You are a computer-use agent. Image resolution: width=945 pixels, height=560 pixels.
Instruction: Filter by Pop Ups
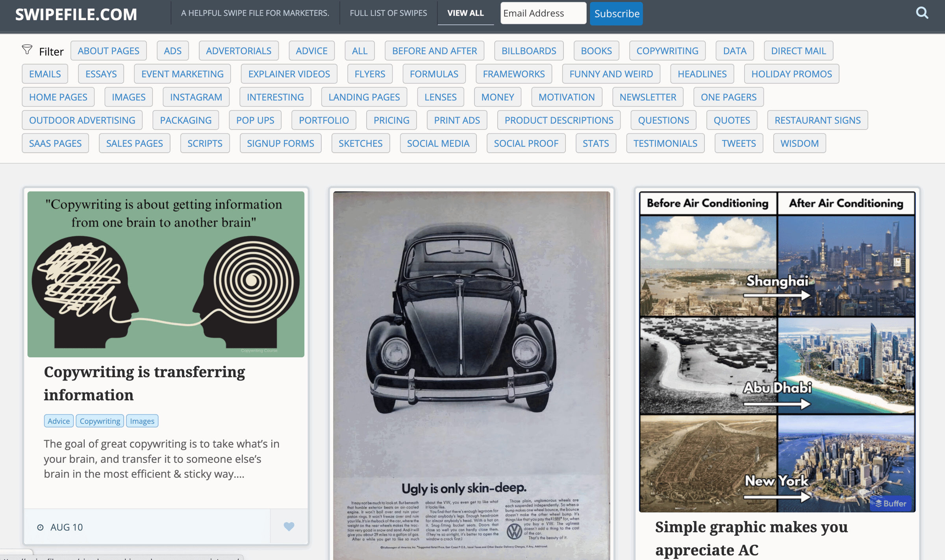click(x=255, y=120)
